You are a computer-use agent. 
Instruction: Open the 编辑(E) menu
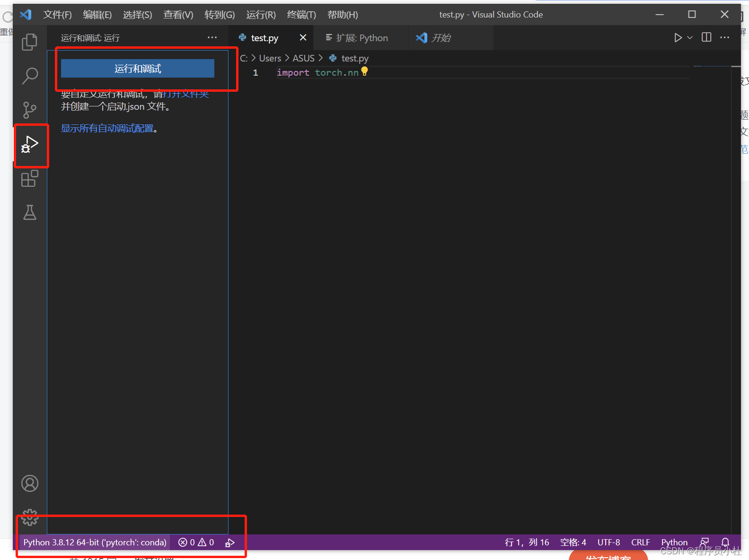[97, 15]
